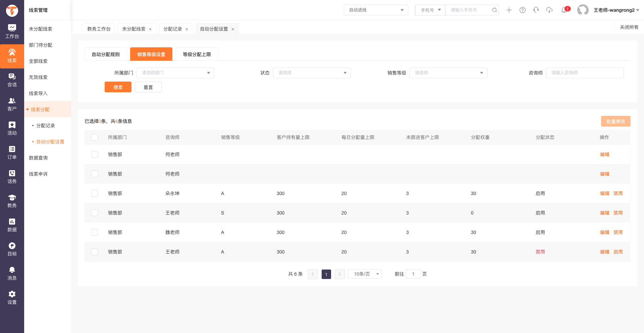Image resolution: width=644 pixels, height=333 pixels.
Task: Expand the 所属部门 department dropdown
Action: click(x=175, y=73)
